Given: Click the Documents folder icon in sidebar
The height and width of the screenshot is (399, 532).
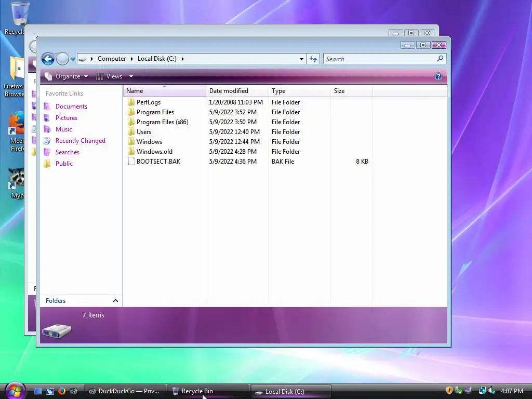Looking at the screenshot, I should (47, 107).
